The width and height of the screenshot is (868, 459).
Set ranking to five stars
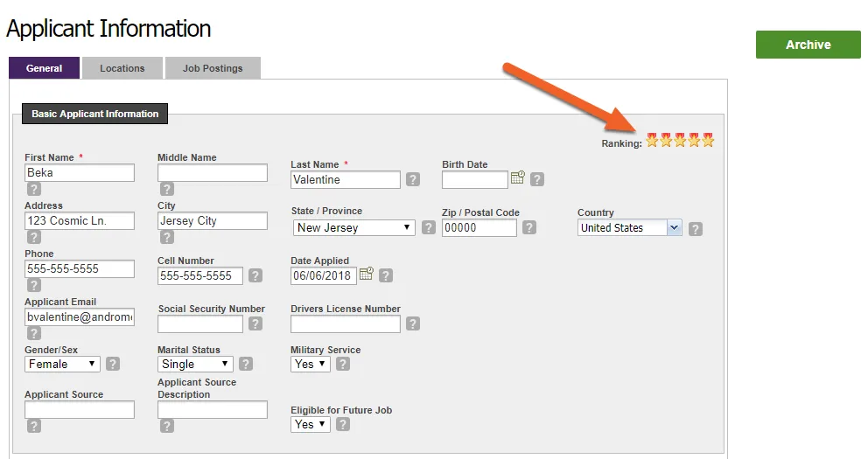[708, 140]
